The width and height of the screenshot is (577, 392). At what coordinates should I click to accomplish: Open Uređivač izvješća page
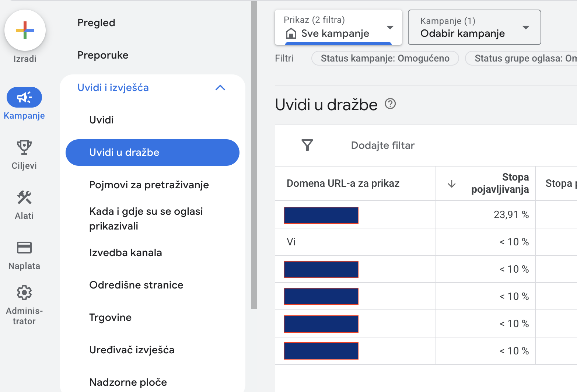click(x=132, y=350)
